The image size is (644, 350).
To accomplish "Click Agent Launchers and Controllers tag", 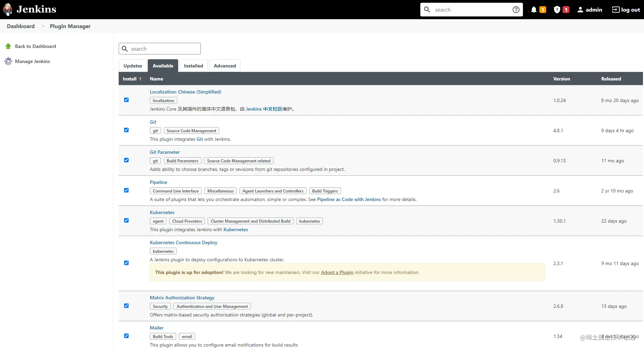I will click(273, 191).
